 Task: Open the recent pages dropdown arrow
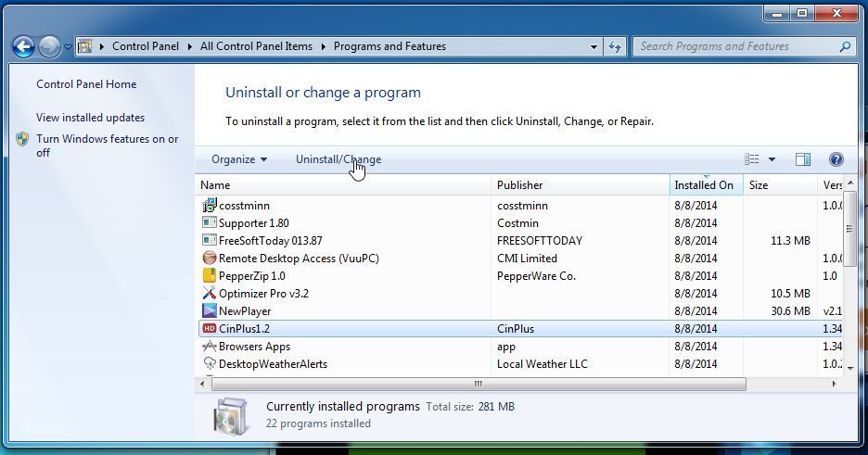click(68, 47)
